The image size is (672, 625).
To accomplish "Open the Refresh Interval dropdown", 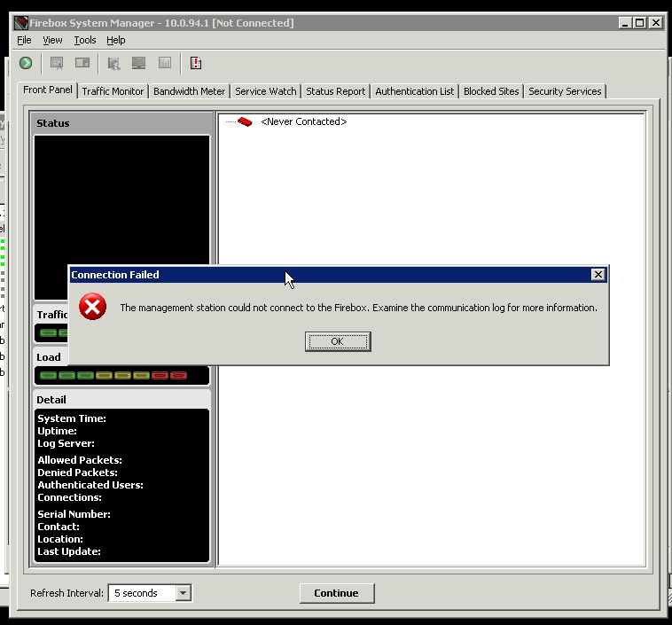I will click(x=183, y=593).
